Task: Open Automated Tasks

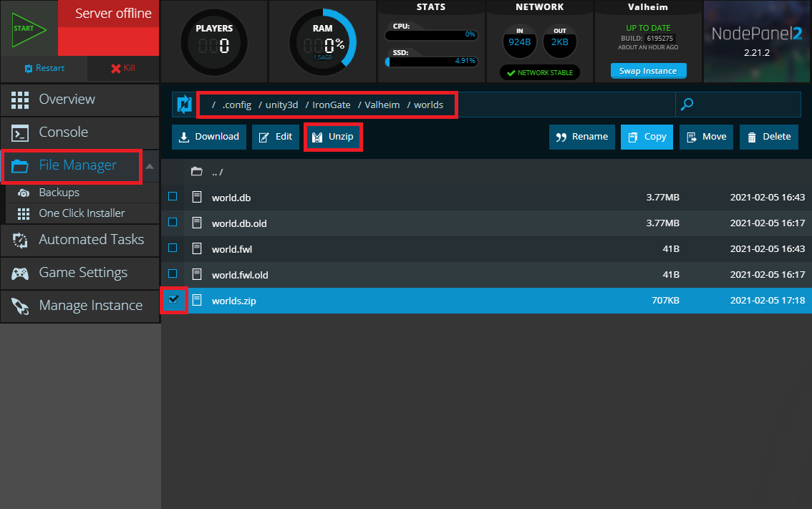Action: tap(79, 240)
